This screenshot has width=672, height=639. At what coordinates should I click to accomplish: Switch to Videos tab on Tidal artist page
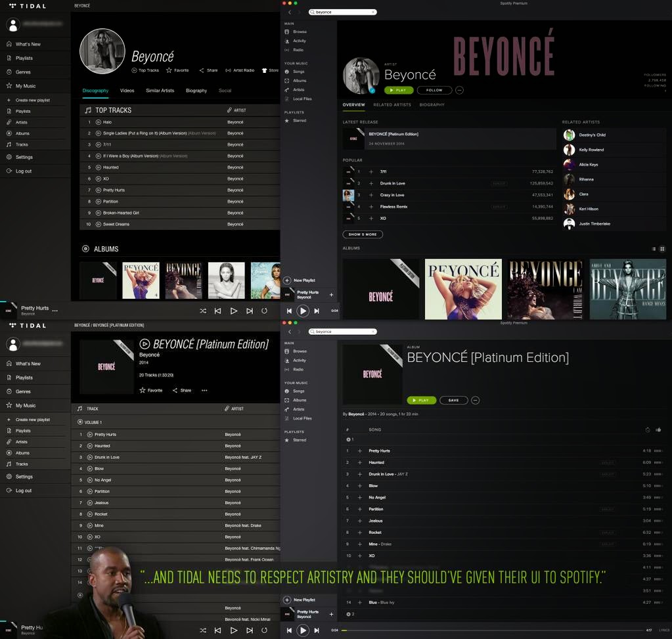coord(127,91)
